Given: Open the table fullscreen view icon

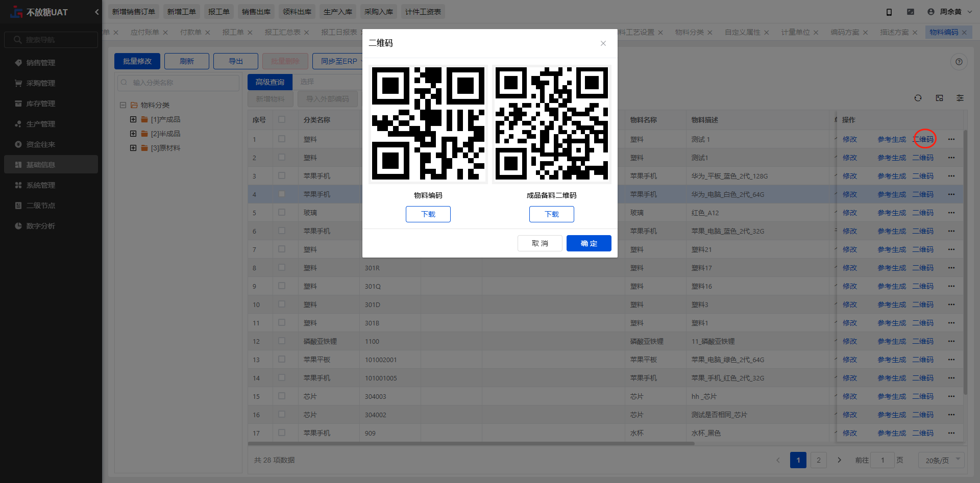Looking at the screenshot, I should coord(939,98).
